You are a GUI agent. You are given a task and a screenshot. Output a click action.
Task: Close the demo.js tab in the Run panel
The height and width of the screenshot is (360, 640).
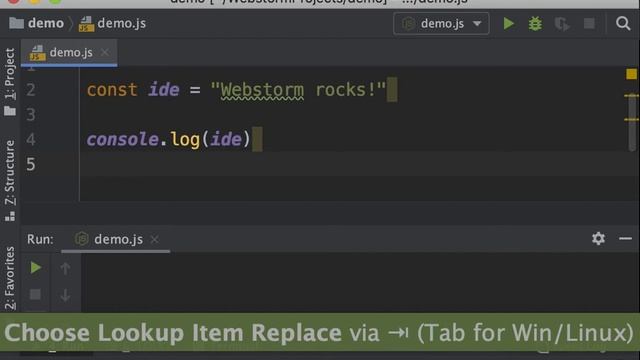click(x=154, y=239)
